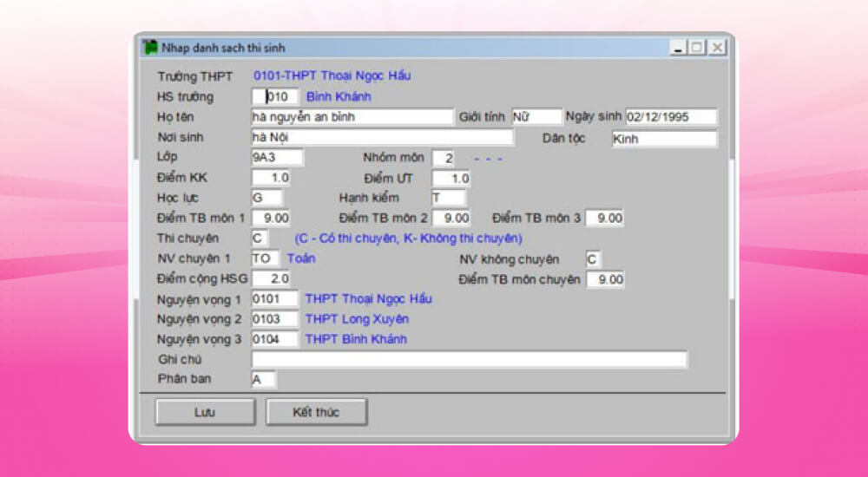This screenshot has height=477, width=868.
Task: Click the Dân tộc input box
Action: pyautogui.click(x=663, y=139)
